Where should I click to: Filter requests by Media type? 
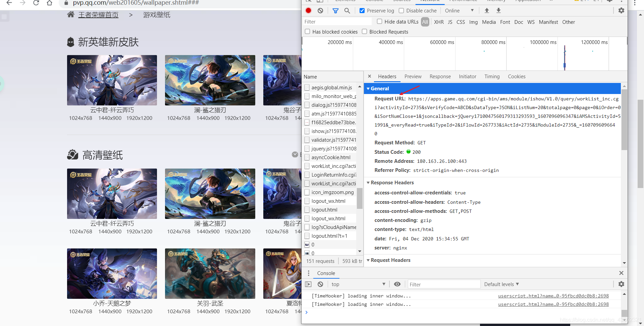(489, 22)
